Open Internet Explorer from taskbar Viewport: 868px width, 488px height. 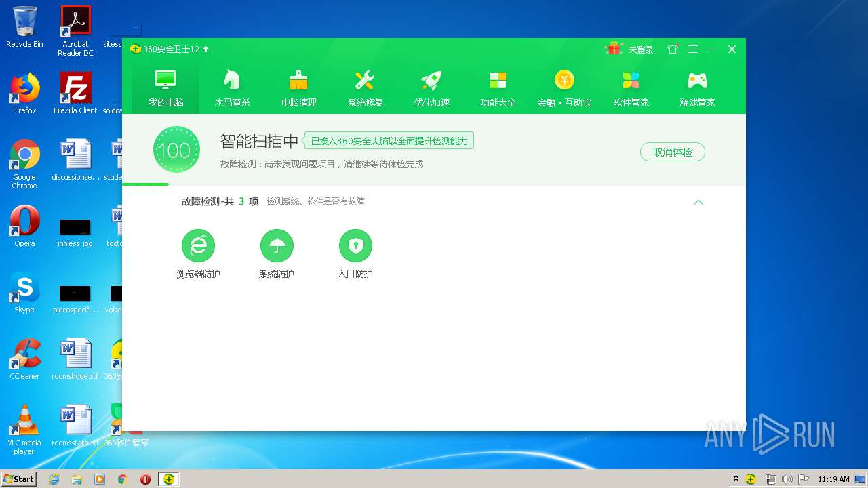point(54,479)
